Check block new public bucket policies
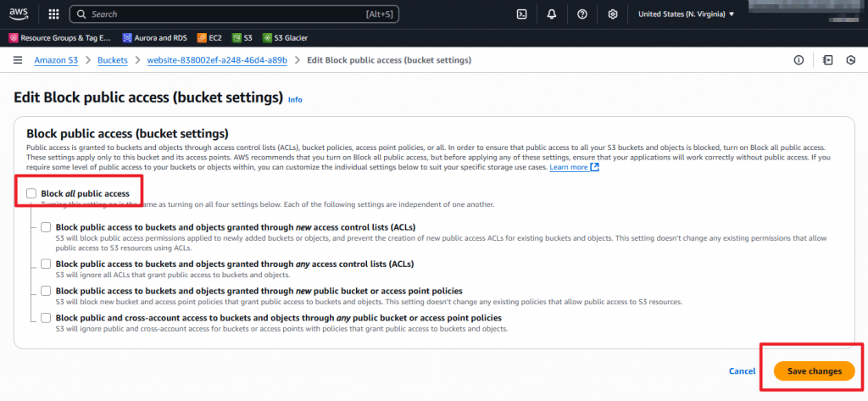 click(x=46, y=291)
